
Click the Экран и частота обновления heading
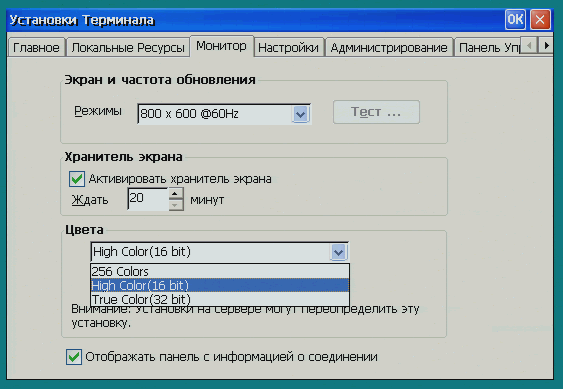point(160,79)
